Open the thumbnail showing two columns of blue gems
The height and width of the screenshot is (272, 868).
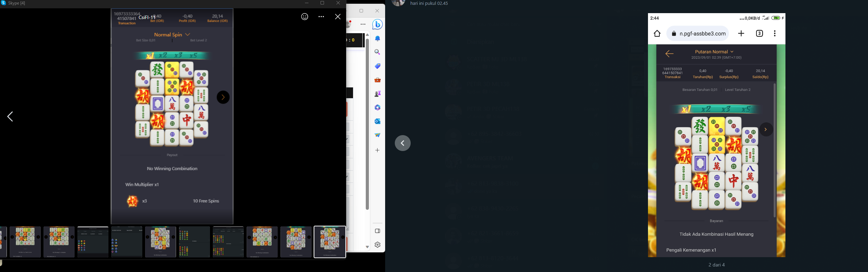(127, 242)
